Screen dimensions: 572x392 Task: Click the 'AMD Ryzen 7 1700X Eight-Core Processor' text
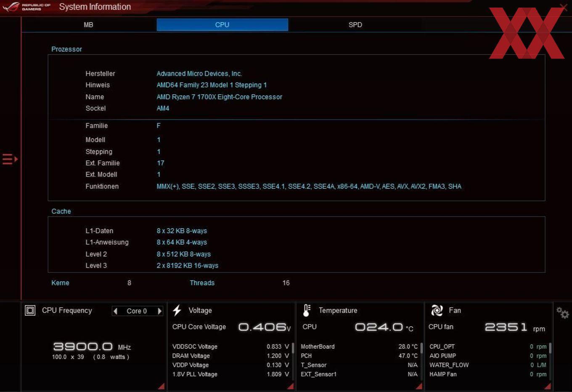pyautogui.click(x=219, y=97)
